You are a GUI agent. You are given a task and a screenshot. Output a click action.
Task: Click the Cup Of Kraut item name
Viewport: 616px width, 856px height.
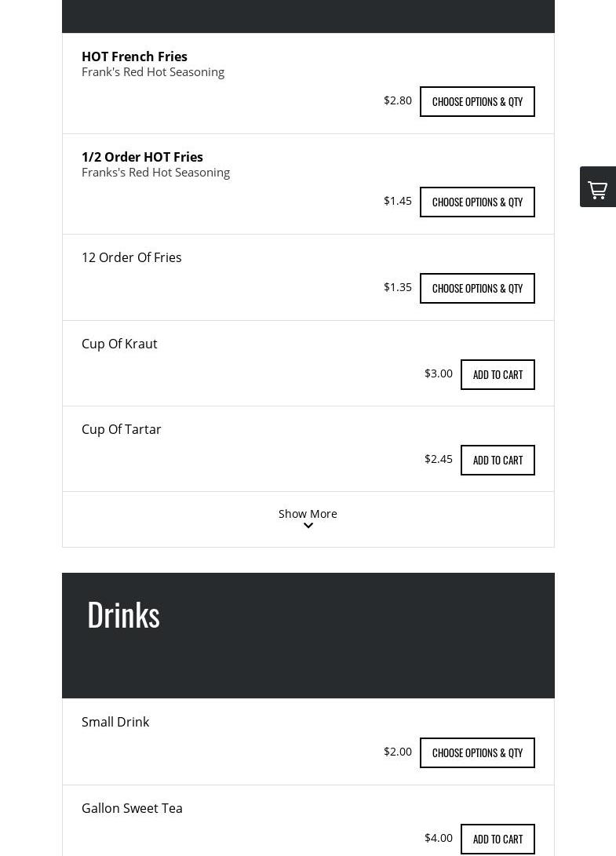(x=119, y=344)
